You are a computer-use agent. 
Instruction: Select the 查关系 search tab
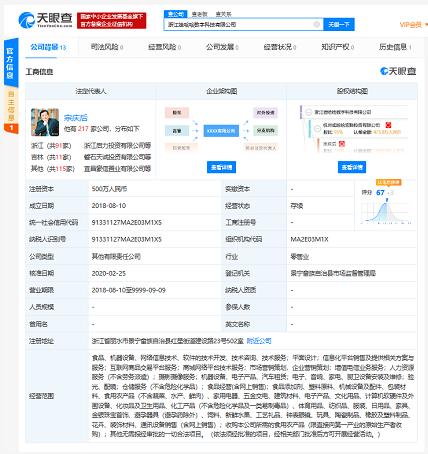pyautogui.click(x=223, y=14)
